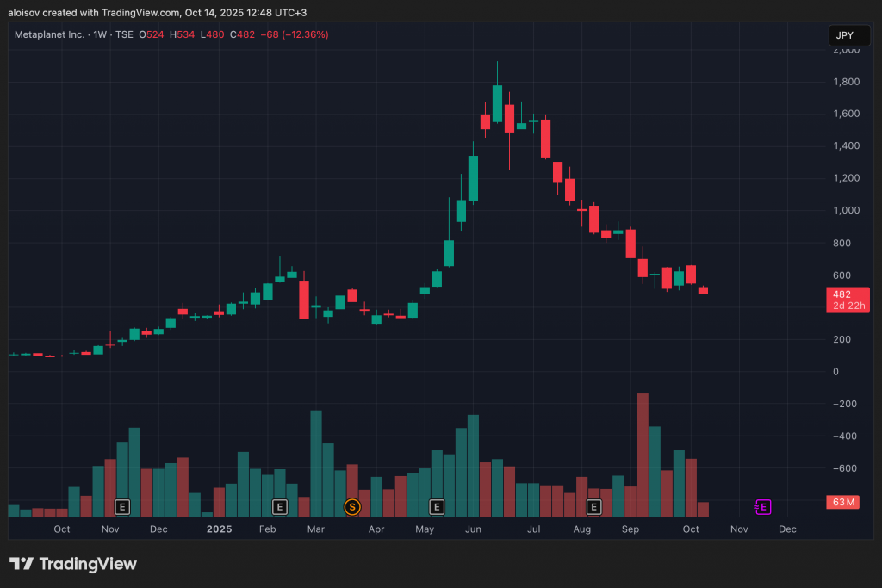Click the Metaplanet Inc. symbol name

[x=49, y=34]
